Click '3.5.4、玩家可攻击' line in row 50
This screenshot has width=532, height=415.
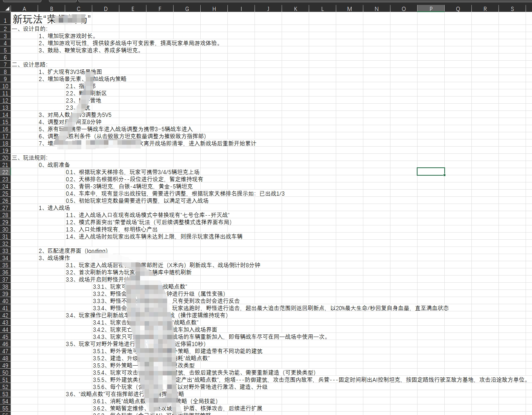pos(204,372)
